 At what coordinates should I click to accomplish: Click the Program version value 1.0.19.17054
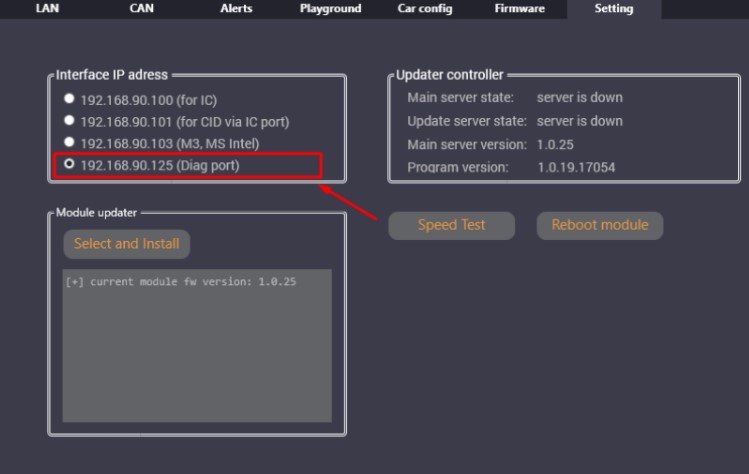click(x=575, y=167)
